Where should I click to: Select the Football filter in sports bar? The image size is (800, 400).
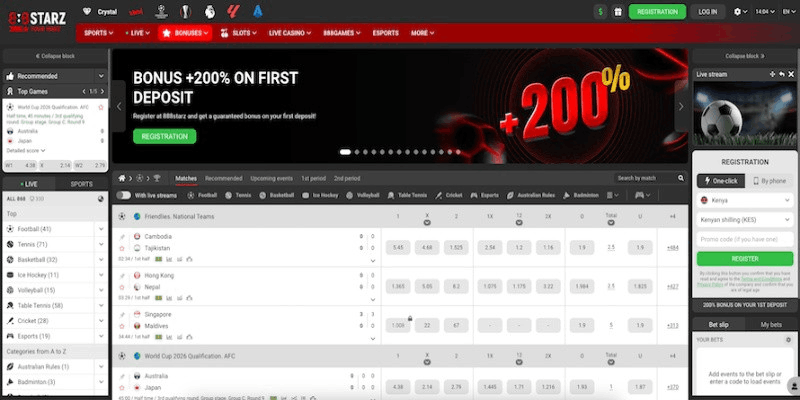click(202, 195)
